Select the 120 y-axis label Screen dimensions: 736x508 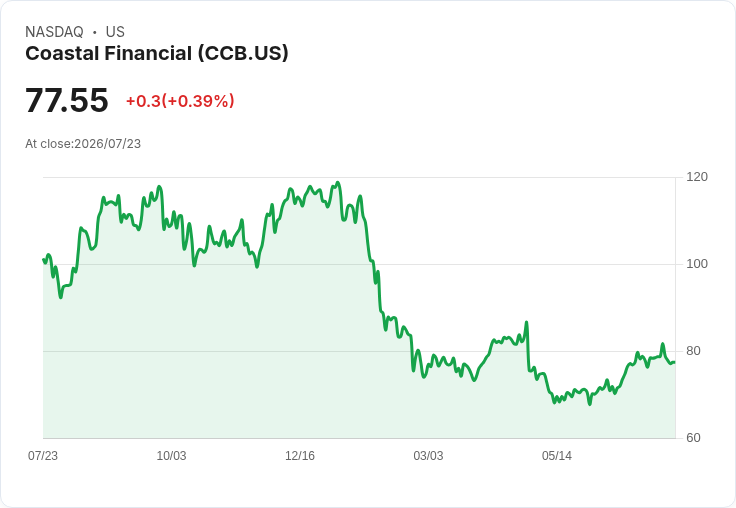(697, 177)
